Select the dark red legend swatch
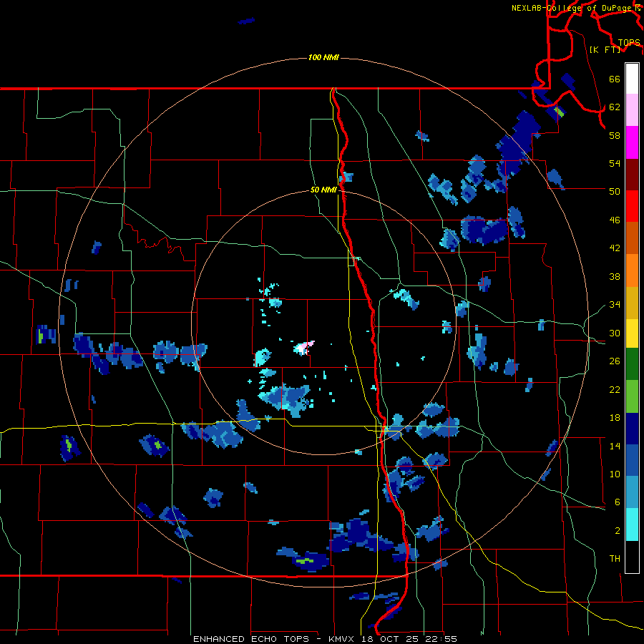 (632, 174)
